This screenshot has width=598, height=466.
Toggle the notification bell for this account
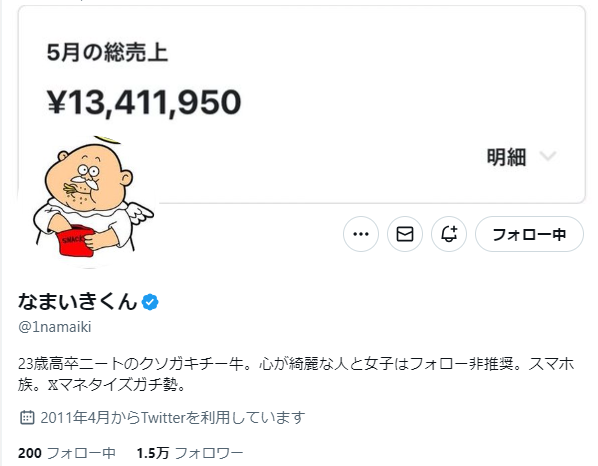pyautogui.click(x=449, y=234)
